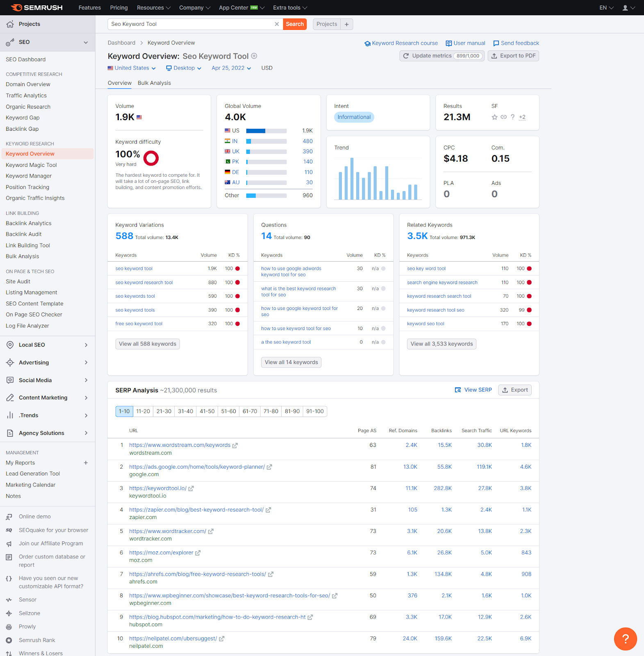Open the EN language dropdown
This screenshot has width=644, height=656.
[x=606, y=8]
